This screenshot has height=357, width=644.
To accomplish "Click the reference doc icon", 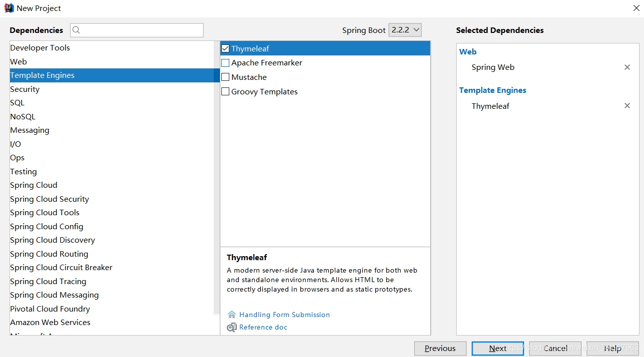I will (232, 328).
